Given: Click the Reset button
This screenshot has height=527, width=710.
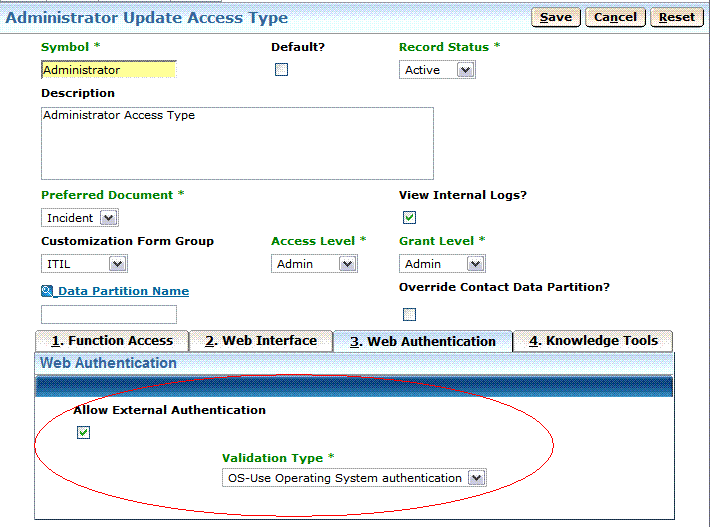Looking at the screenshot, I should click(677, 17).
